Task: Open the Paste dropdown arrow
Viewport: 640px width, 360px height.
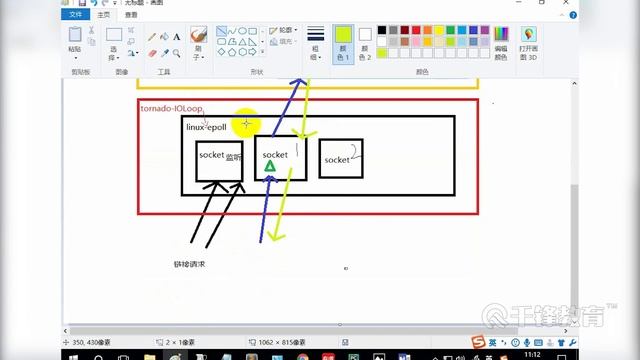Action: [x=75, y=58]
